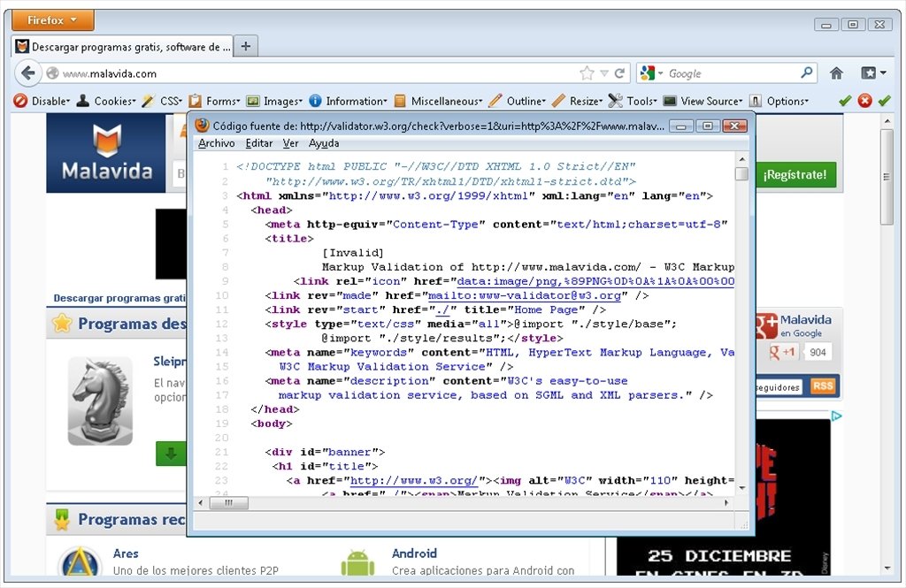Screen dimensions: 906x588
Task: Open Ver menu in source window
Action: coord(290,143)
